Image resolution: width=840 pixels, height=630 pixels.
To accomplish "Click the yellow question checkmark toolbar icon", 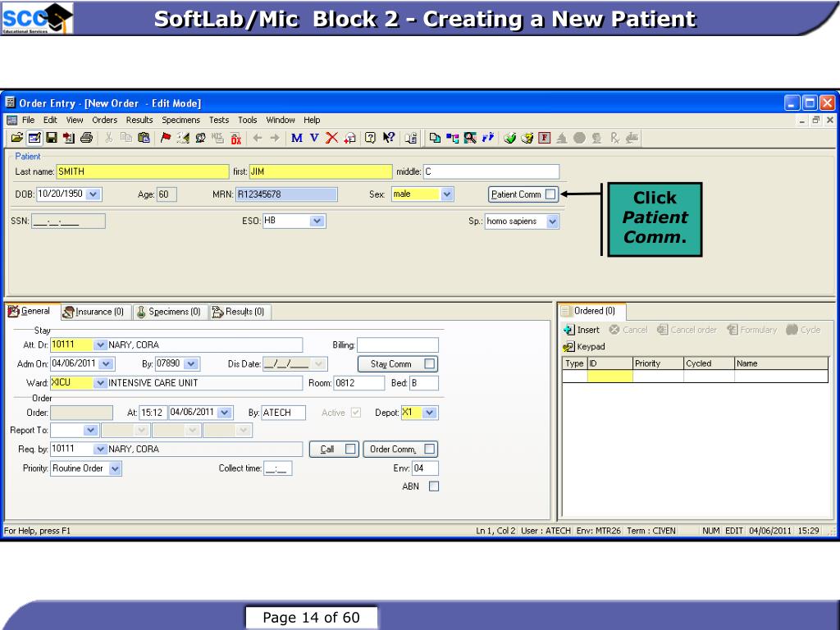I will point(527,138).
